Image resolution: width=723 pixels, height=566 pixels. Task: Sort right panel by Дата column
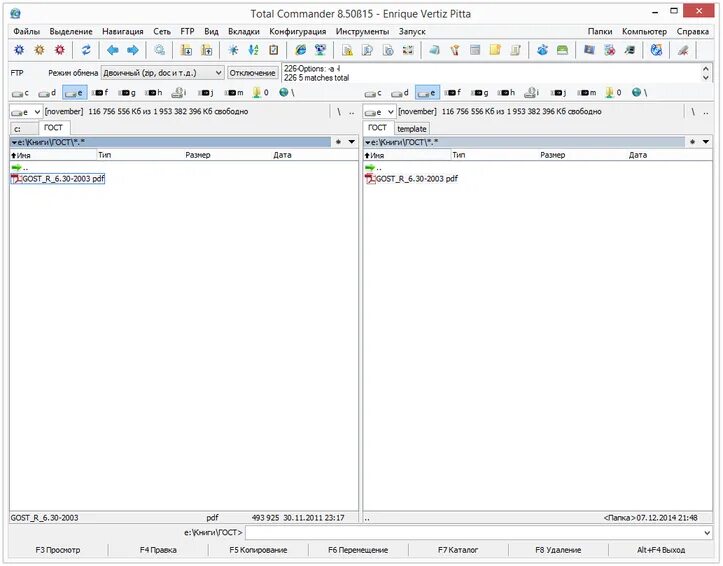pos(638,155)
